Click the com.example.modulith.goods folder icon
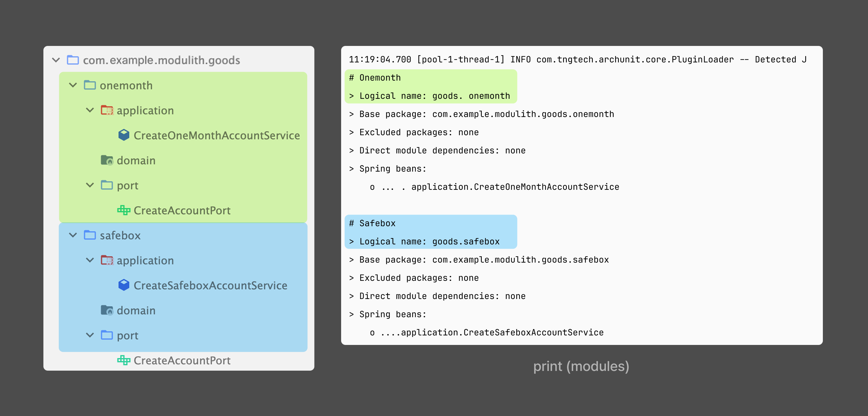This screenshot has width=868, height=416. [73, 60]
